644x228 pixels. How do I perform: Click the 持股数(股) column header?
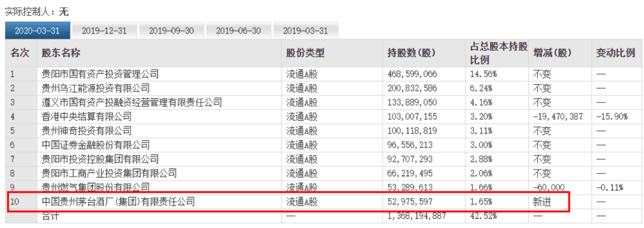411,53
